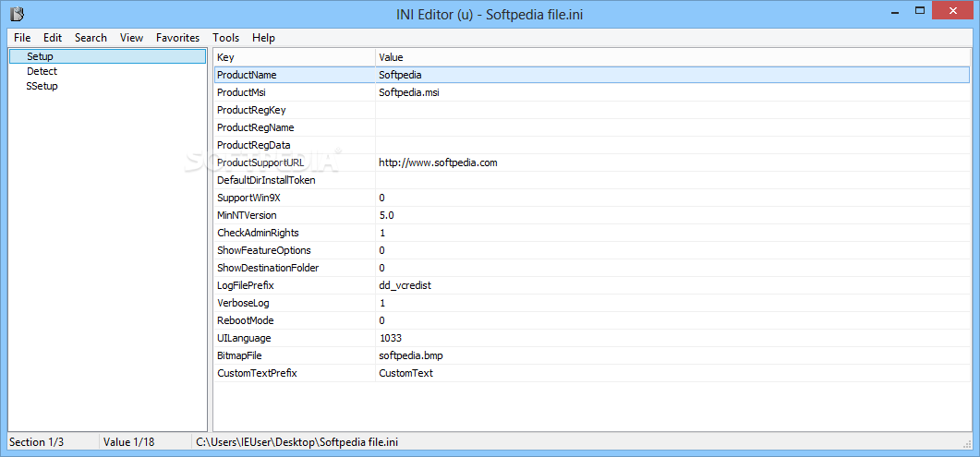
Task: Click the 1033 value of UILanguage
Action: tap(390, 337)
